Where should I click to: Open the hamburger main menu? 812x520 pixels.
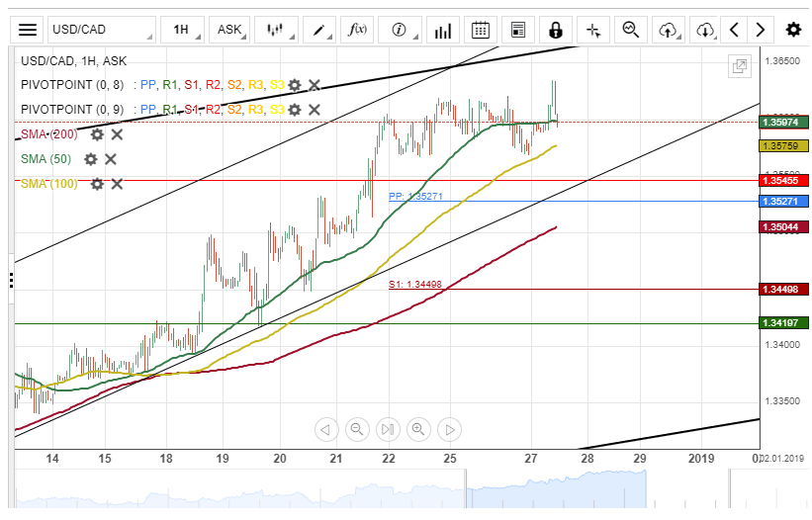pyautogui.click(x=29, y=30)
